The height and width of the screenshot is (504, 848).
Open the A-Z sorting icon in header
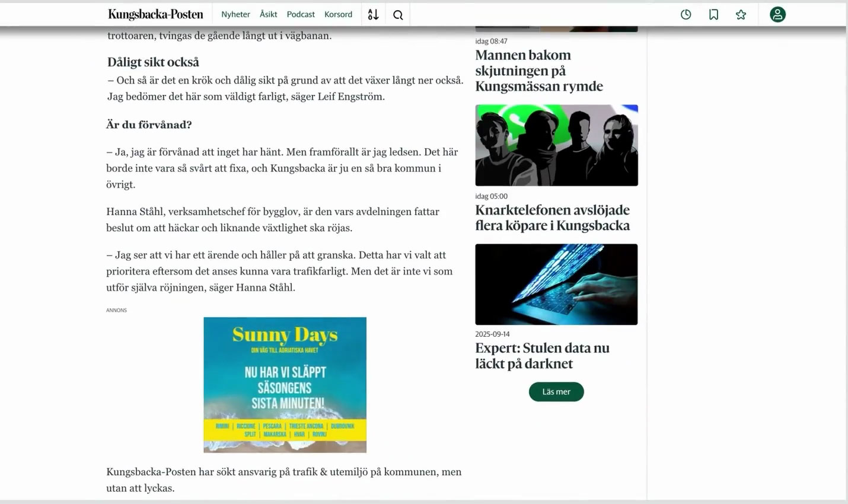[x=373, y=15]
